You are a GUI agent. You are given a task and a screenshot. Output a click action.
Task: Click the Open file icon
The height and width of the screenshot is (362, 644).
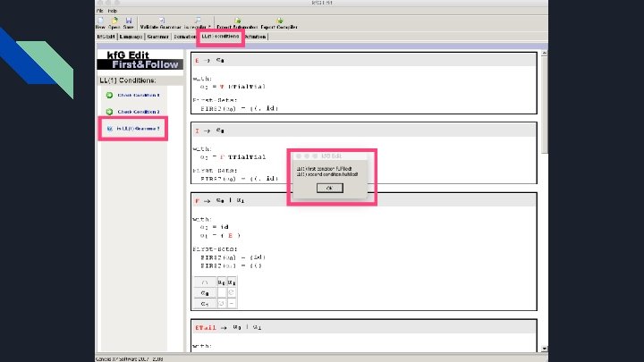click(114, 20)
